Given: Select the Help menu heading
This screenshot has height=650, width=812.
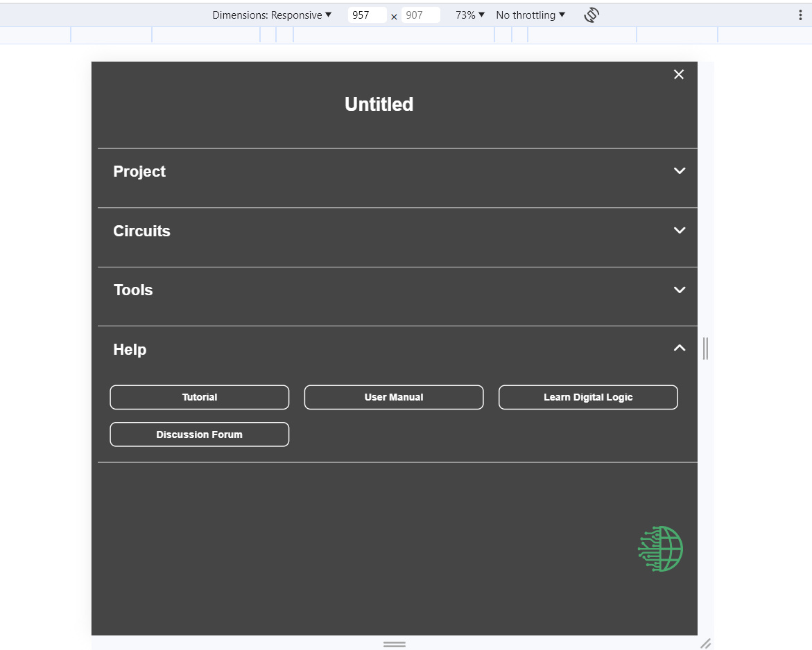Looking at the screenshot, I should [130, 349].
